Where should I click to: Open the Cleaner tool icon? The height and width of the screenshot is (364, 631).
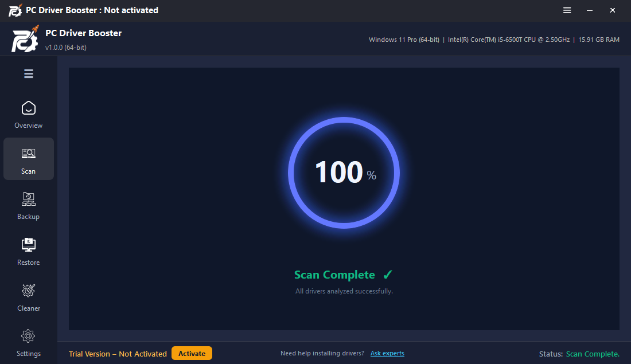click(x=28, y=291)
